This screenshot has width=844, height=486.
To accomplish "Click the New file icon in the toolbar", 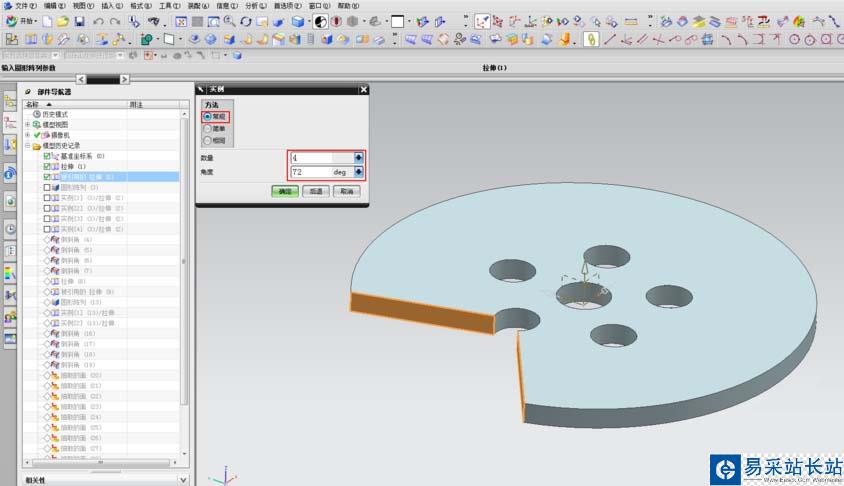I will (47, 22).
